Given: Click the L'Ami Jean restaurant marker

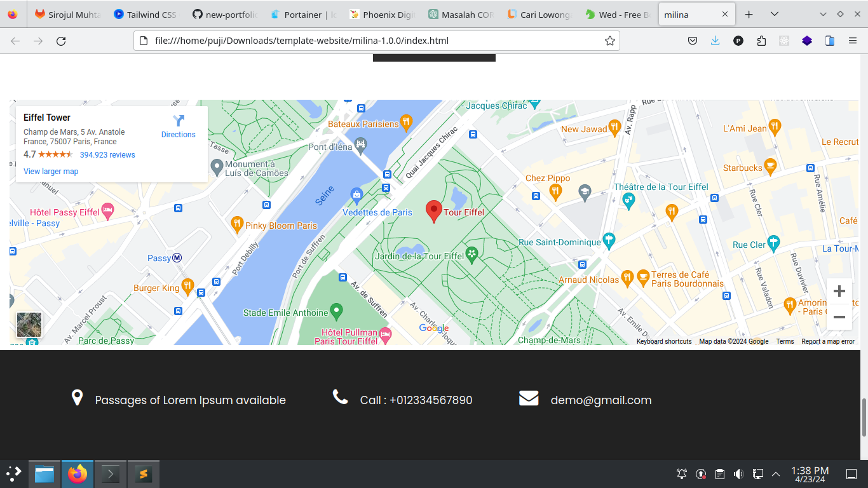Looking at the screenshot, I should [775, 128].
